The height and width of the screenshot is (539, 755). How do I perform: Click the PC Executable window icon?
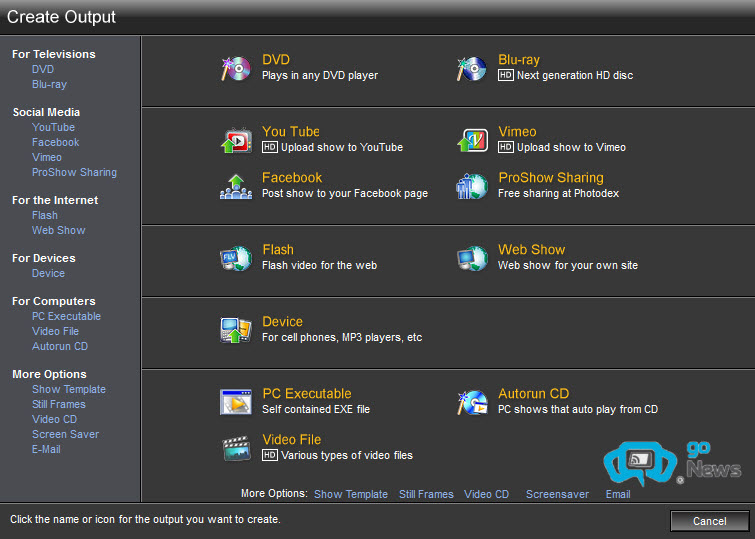236,402
